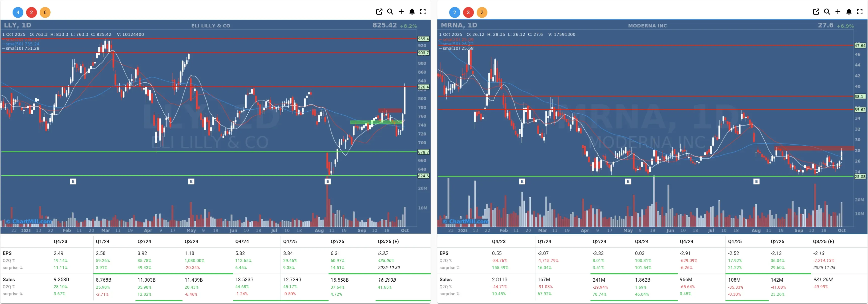Click the orange 2 badge above MRNA

point(482,13)
